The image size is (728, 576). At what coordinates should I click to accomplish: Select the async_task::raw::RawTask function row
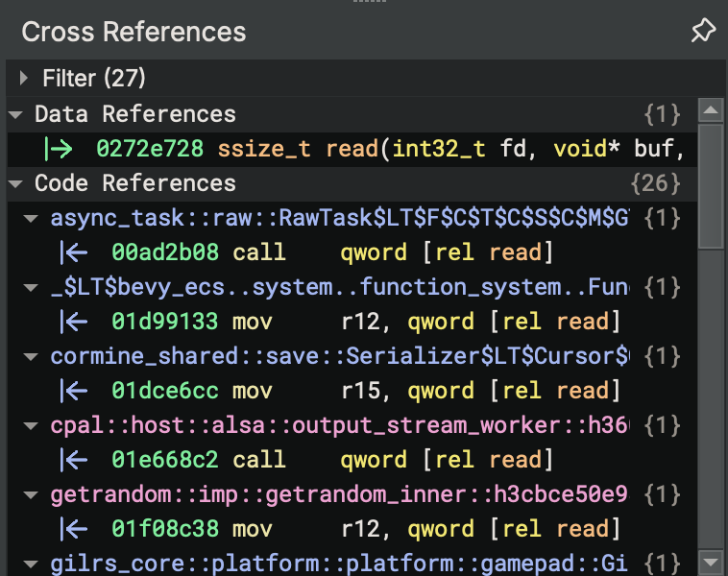click(x=352, y=218)
